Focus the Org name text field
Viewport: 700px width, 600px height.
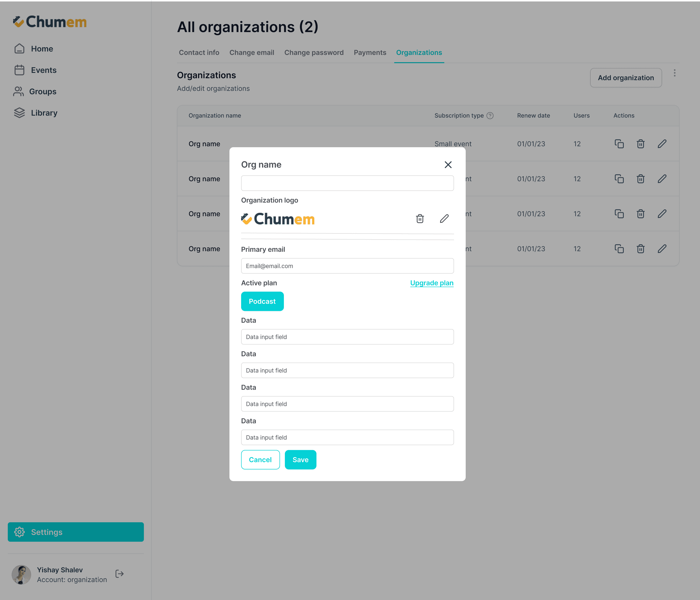[347, 183]
